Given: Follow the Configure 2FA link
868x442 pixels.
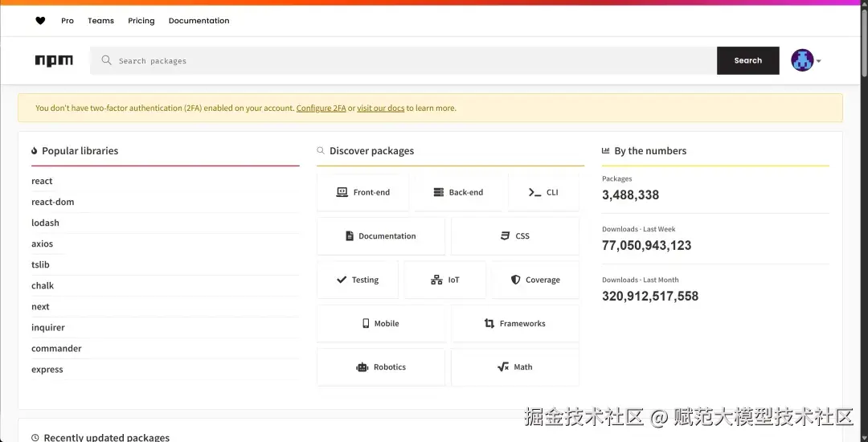Looking at the screenshot, I should (321, 108).
